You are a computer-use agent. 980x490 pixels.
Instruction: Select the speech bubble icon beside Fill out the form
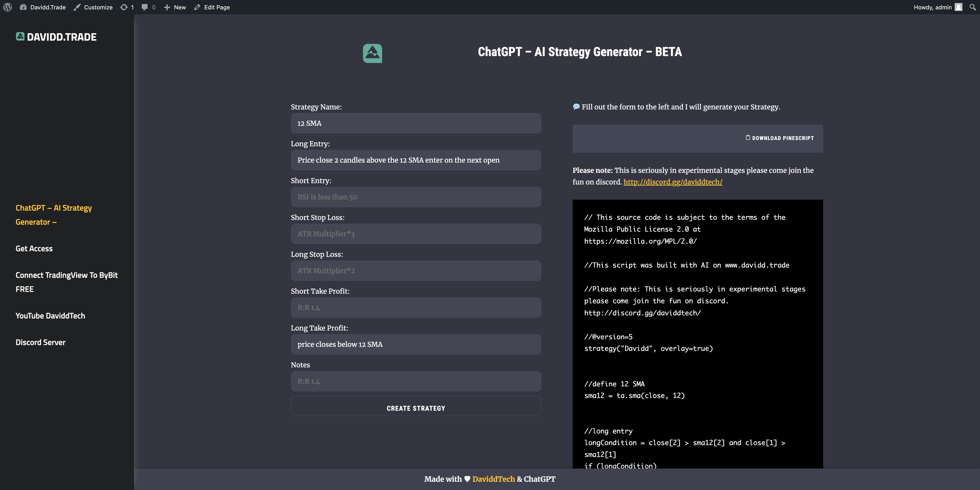(576, 107)
